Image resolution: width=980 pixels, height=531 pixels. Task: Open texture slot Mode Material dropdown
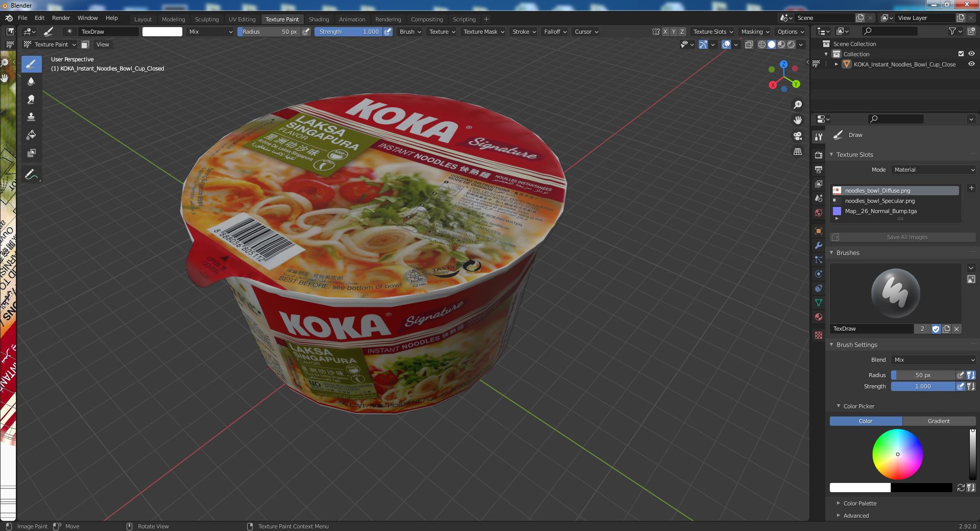coord(934,170)
